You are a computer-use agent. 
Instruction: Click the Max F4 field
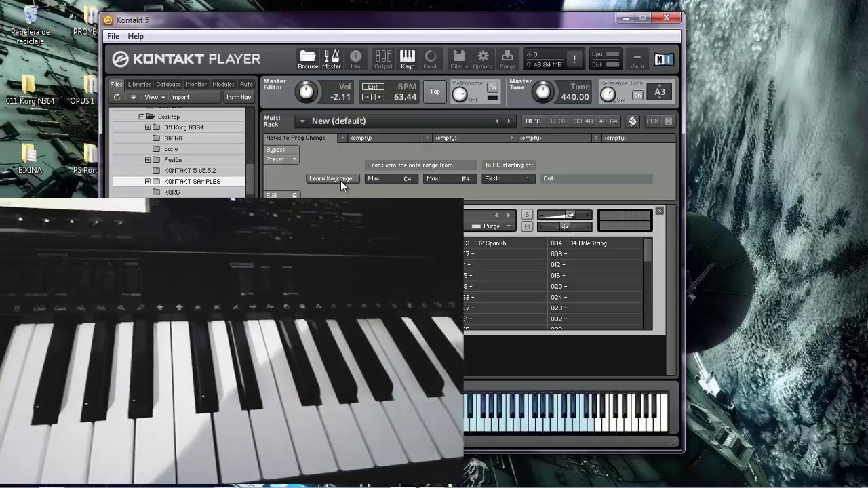click(x=450, y=179)
